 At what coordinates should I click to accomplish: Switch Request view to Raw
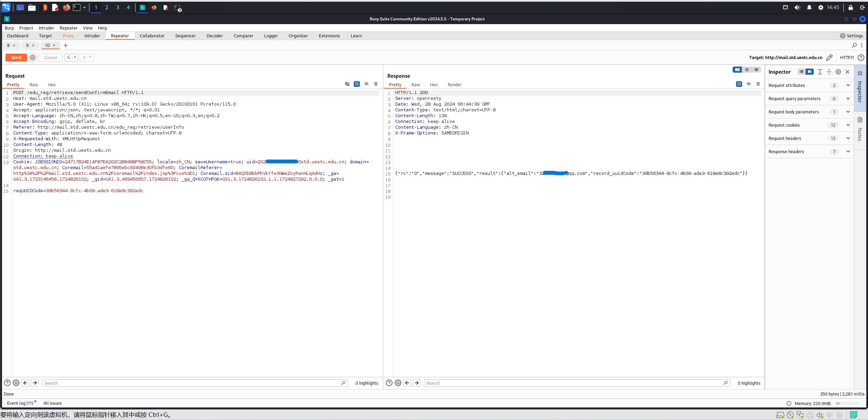pos(34,85)
